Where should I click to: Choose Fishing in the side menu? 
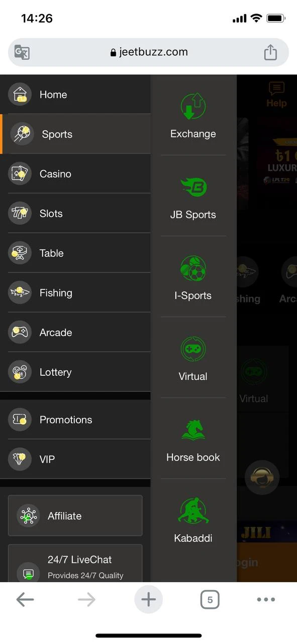click(x=75, y=293)
